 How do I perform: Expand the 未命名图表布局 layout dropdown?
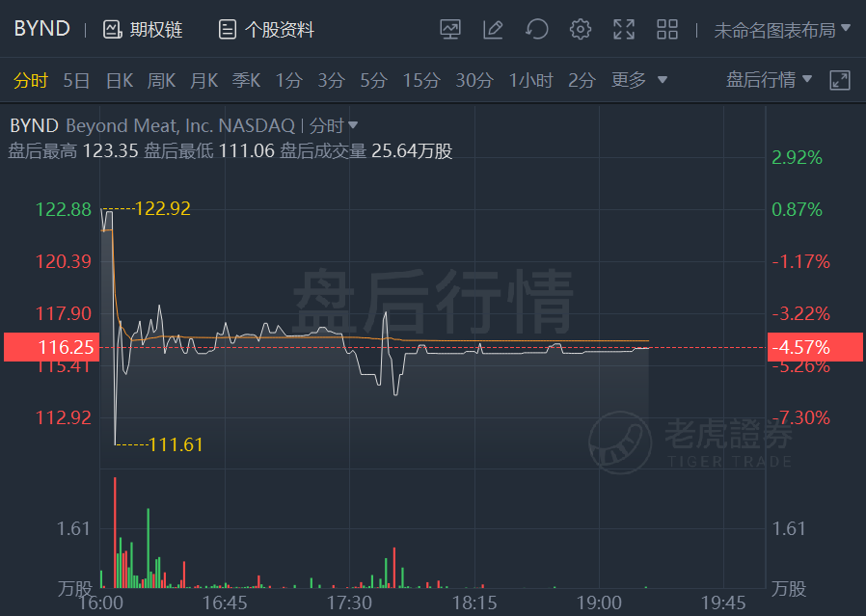(x=781, y=30)
